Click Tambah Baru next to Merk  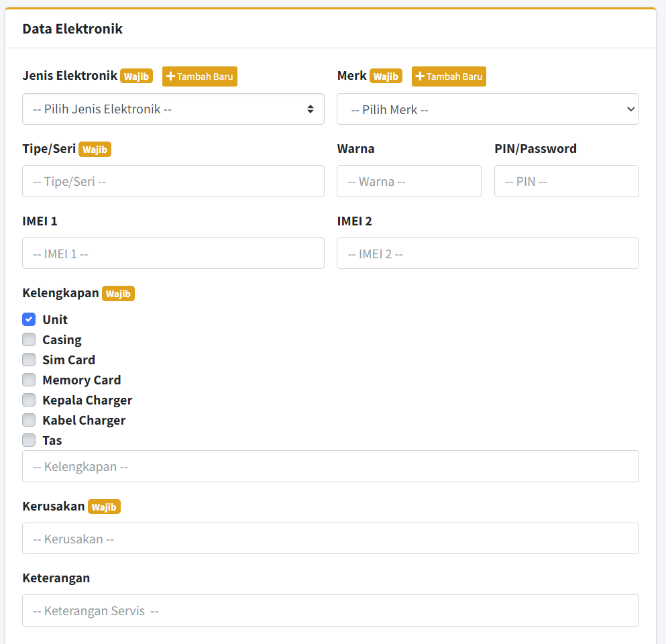(x=449, y=76)
